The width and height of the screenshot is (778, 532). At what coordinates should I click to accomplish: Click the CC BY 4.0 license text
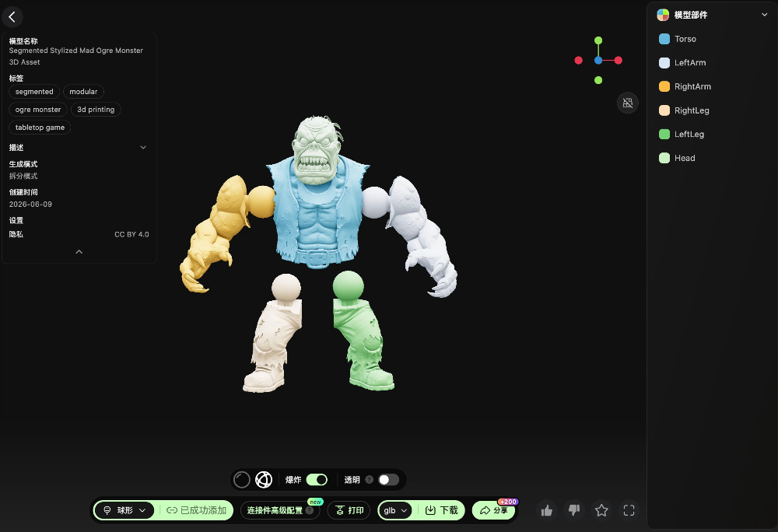tap(131, 235)
